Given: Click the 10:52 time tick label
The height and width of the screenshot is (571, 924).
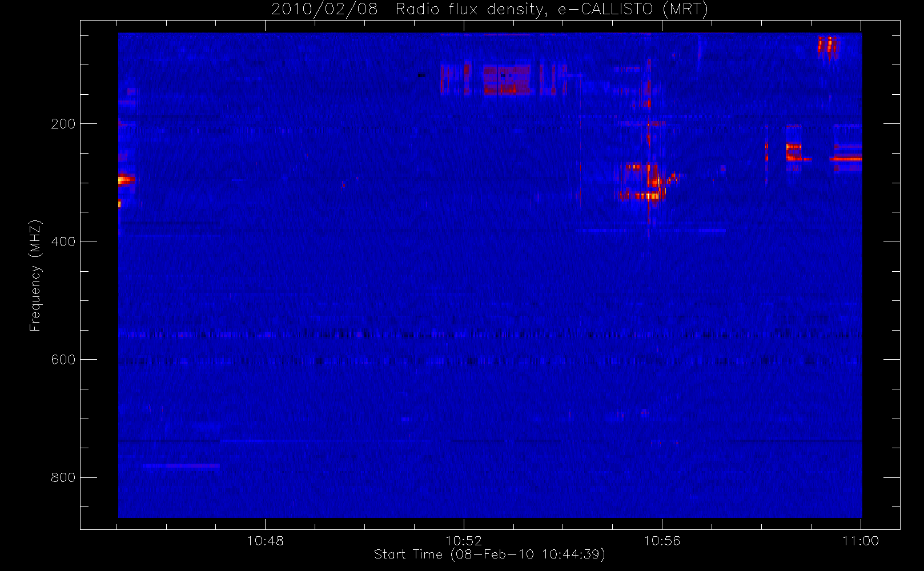Looking at the screenshot, I should click(464, 541).
